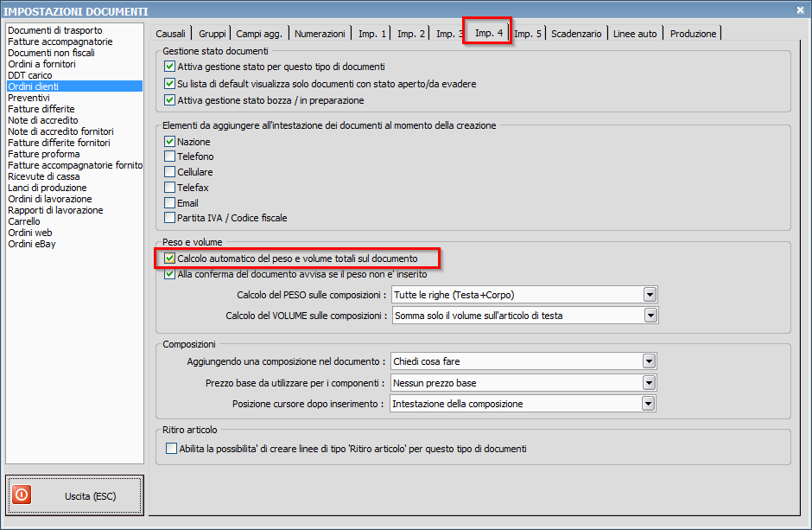The height and width of the screenshot is (530, 812).
Task: Enable the Cellulare checkbox
Action: coord(169,171)
